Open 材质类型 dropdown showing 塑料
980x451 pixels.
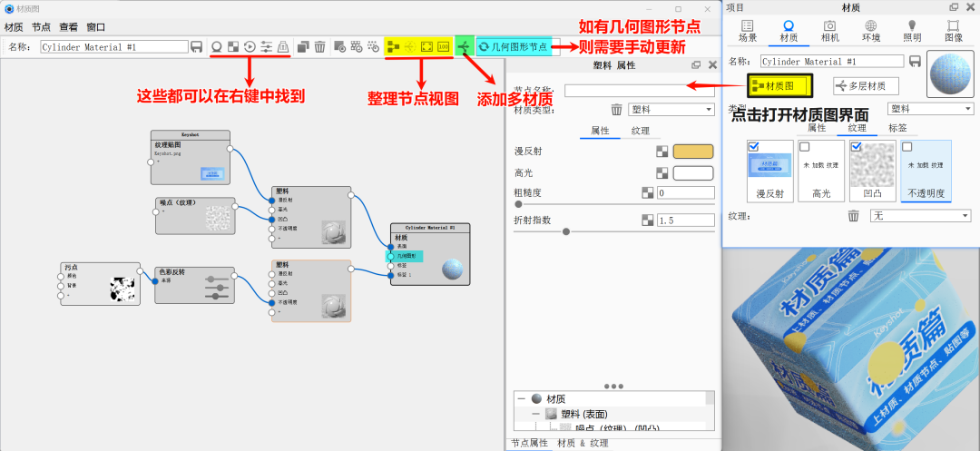(x=671, y=109)
